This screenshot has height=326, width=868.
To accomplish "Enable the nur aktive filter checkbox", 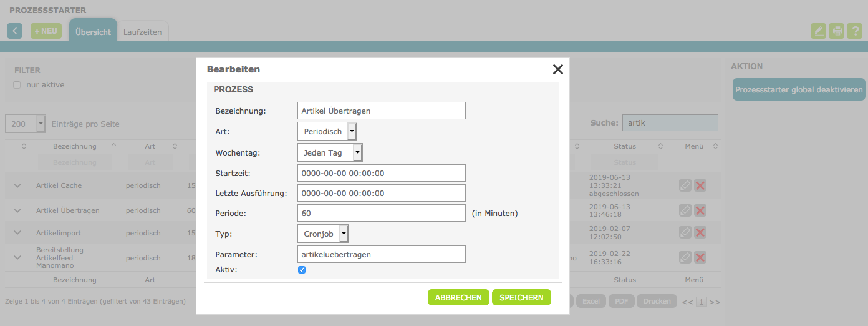I will click(x=17, y=85).
